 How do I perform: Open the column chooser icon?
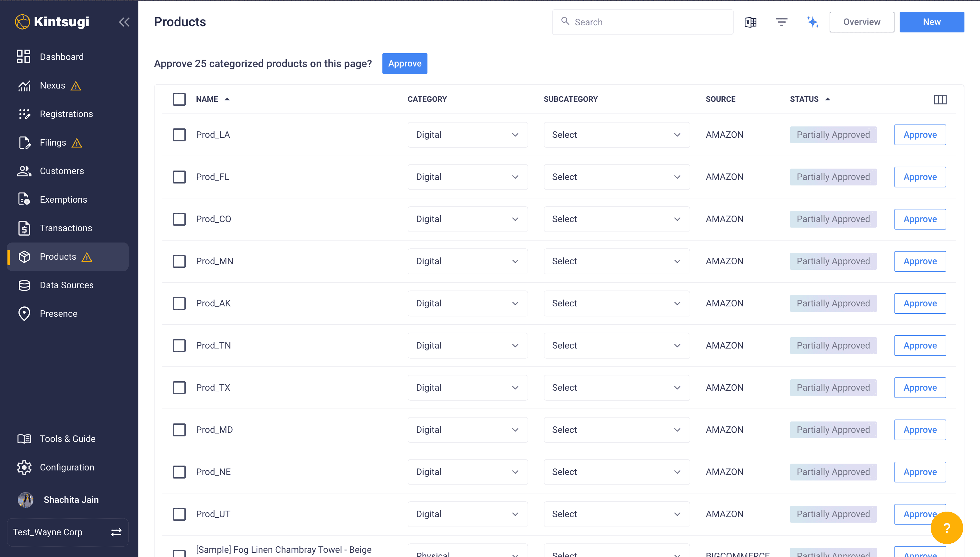click(x=940, y=100)
